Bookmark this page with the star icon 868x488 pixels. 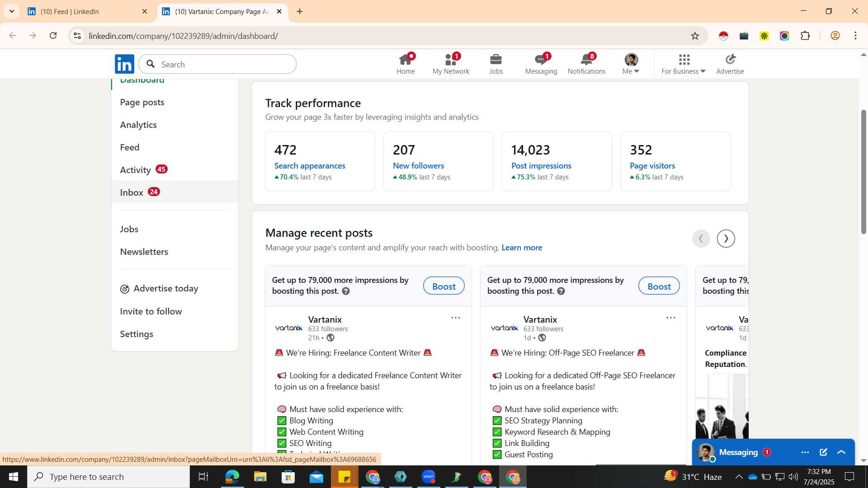[695, 36]
